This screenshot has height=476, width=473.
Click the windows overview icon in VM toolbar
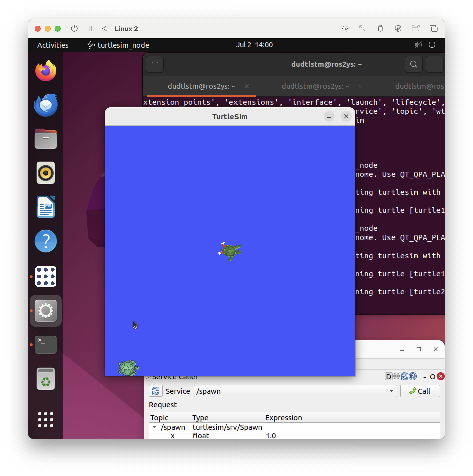pos(434,28)
